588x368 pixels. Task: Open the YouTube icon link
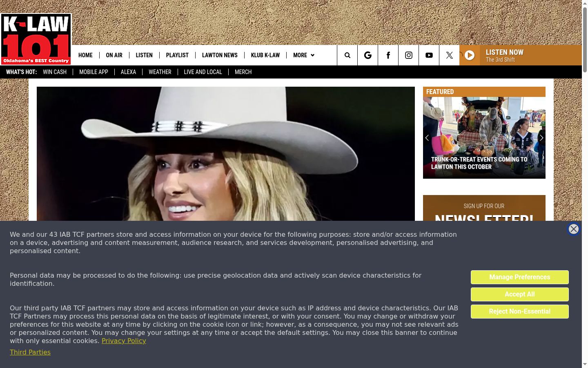pyautogui.click(x=429, y=55)
